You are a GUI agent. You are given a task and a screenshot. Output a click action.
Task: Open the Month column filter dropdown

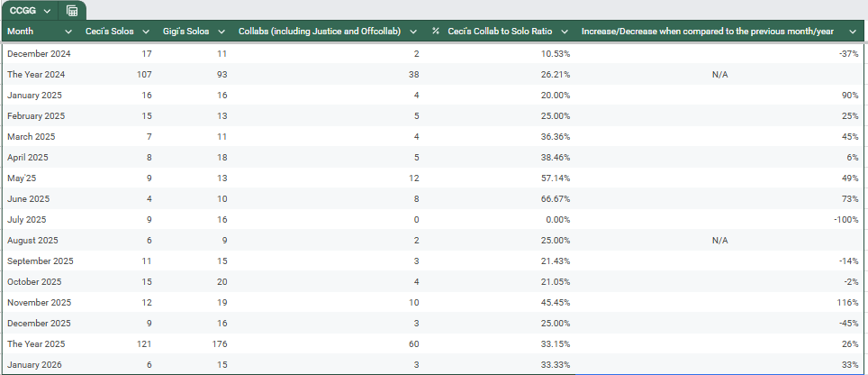pos(68,32)
